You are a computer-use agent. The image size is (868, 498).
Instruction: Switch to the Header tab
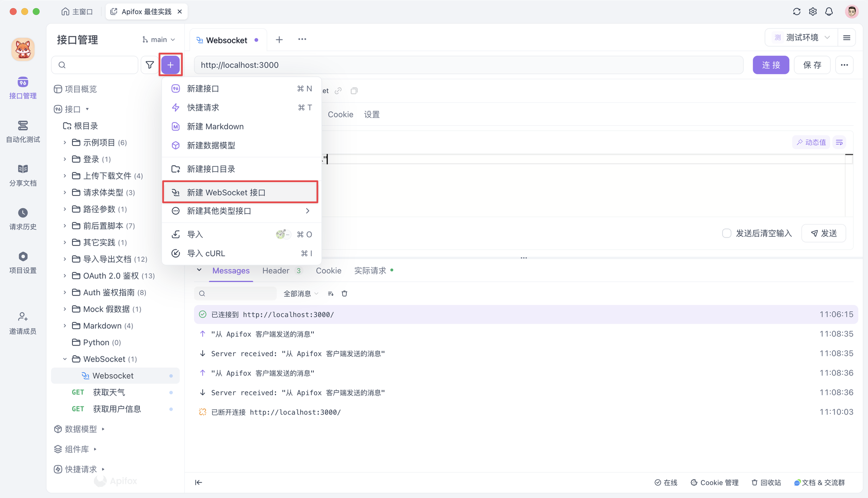[276, 271]
